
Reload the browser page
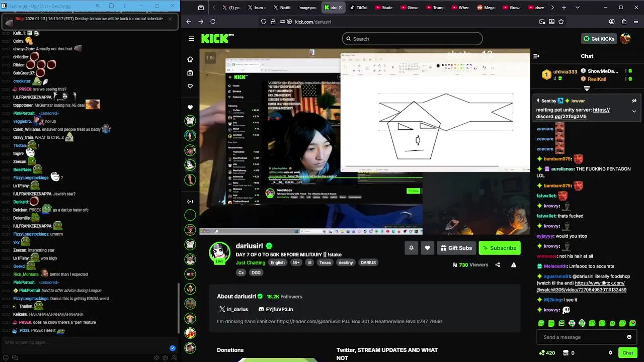click(213, 22)
